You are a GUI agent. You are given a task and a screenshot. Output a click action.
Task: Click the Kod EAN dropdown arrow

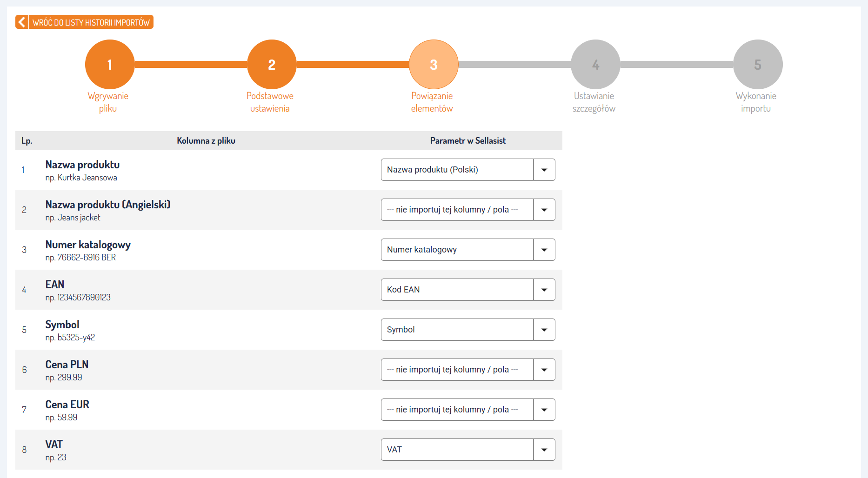544,290
